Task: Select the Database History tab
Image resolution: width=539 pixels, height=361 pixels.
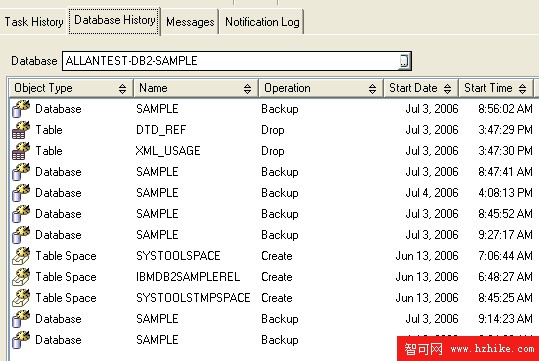Action: [114, 20]
